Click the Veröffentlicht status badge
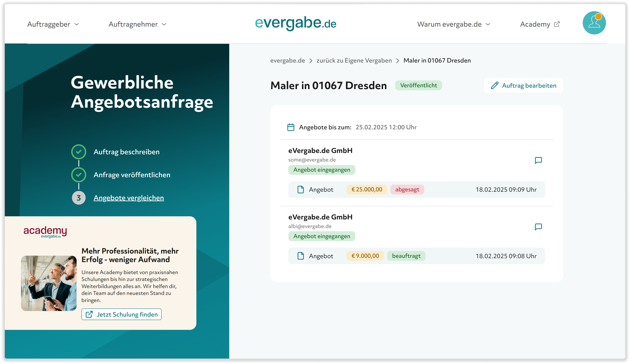The height and width of the screenshot is (364, 630). coord(419,85)
